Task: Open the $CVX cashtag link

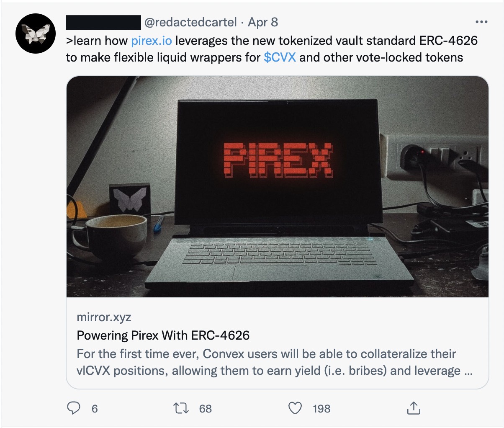Action: pyautogui.click(x=280, y=57)
